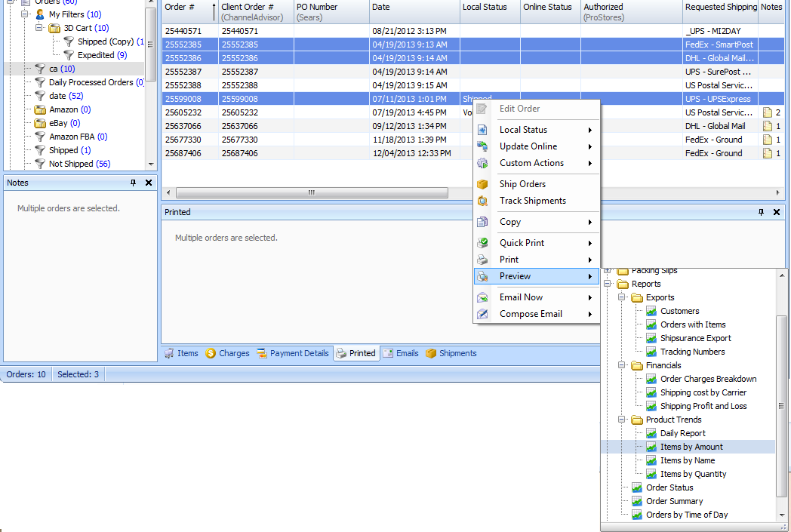The height and width of the screenshot is (532, 791).
Task: Click note icon on order 25605232 row
Action: click(767, 112)
